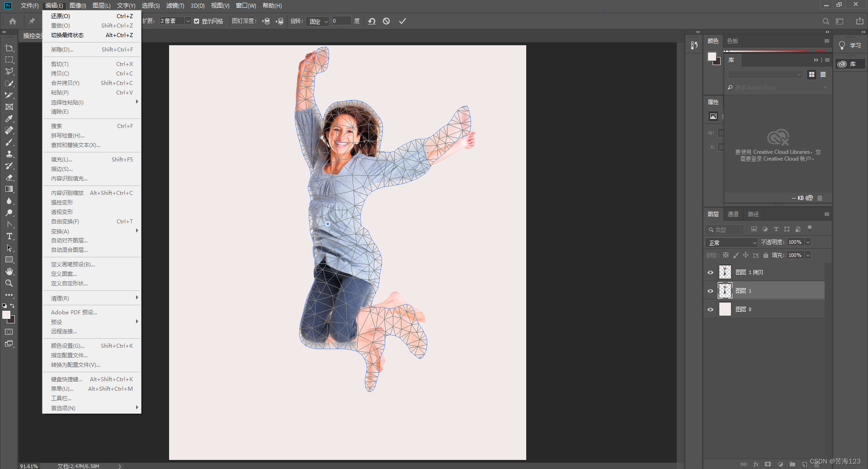Viewport: 868px width, 469px height.
Task: Click foreground swatch in Color panel
Action: point(712,56)
